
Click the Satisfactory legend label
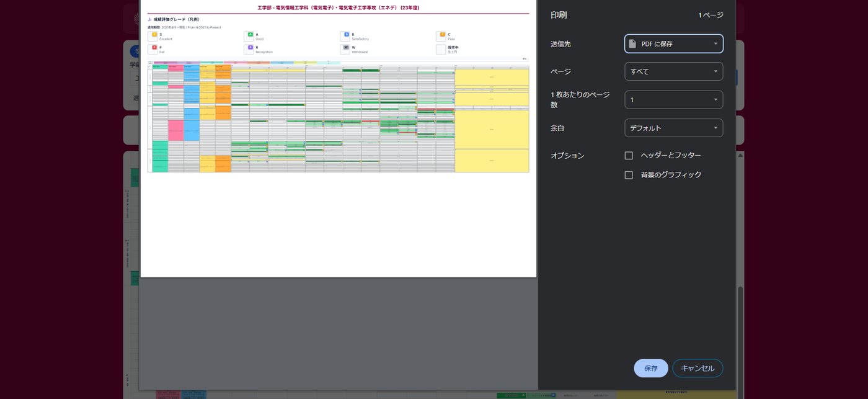point(360,39)
